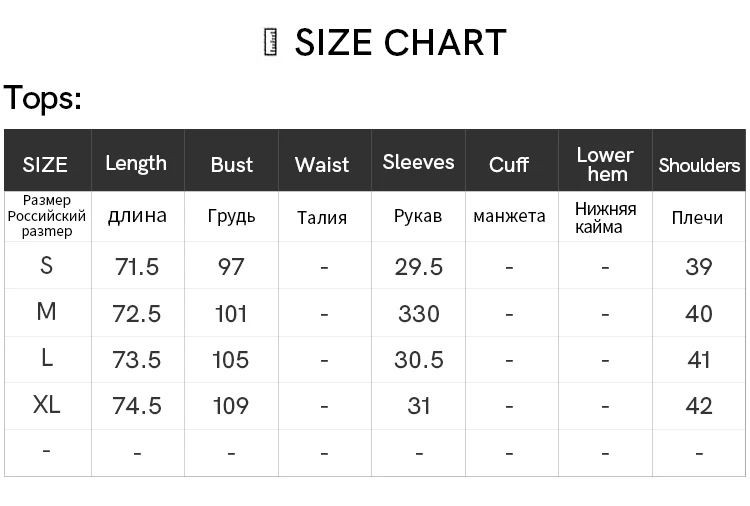
Task: Select the SIZE column header
Action: click(45, 165)
